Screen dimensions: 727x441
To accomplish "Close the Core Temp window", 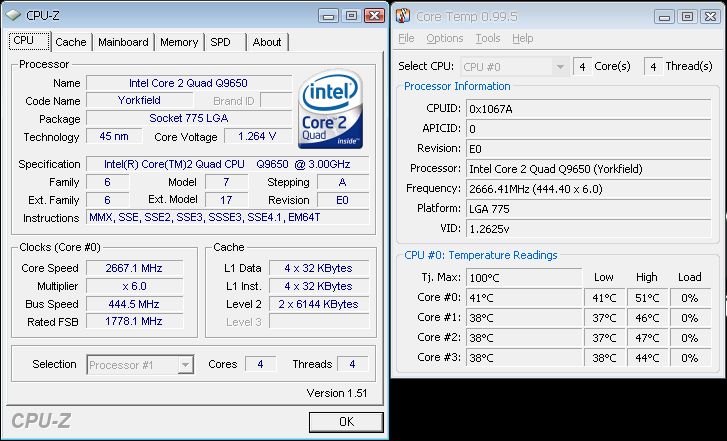I will point(710,17).
